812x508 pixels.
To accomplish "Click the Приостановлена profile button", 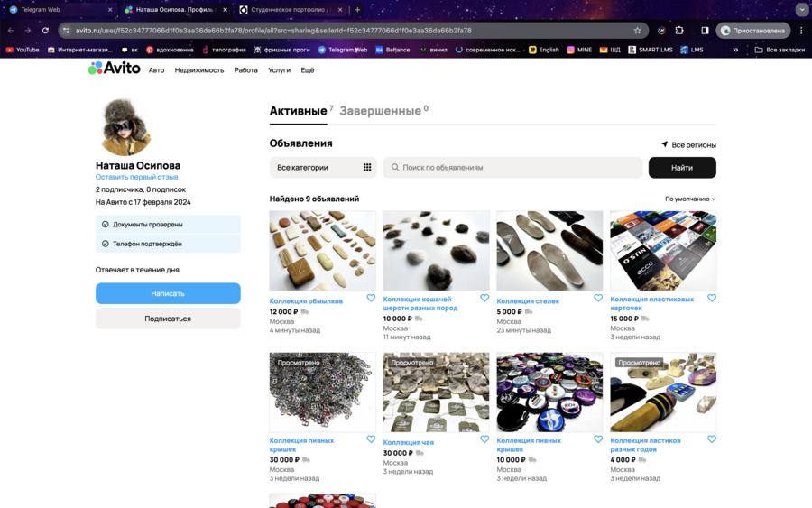I will (x=753, y=31).
